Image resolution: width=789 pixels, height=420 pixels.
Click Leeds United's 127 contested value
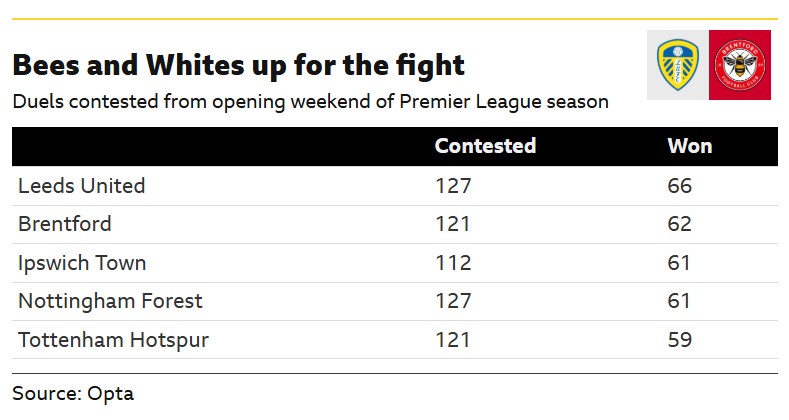(453, 186)
